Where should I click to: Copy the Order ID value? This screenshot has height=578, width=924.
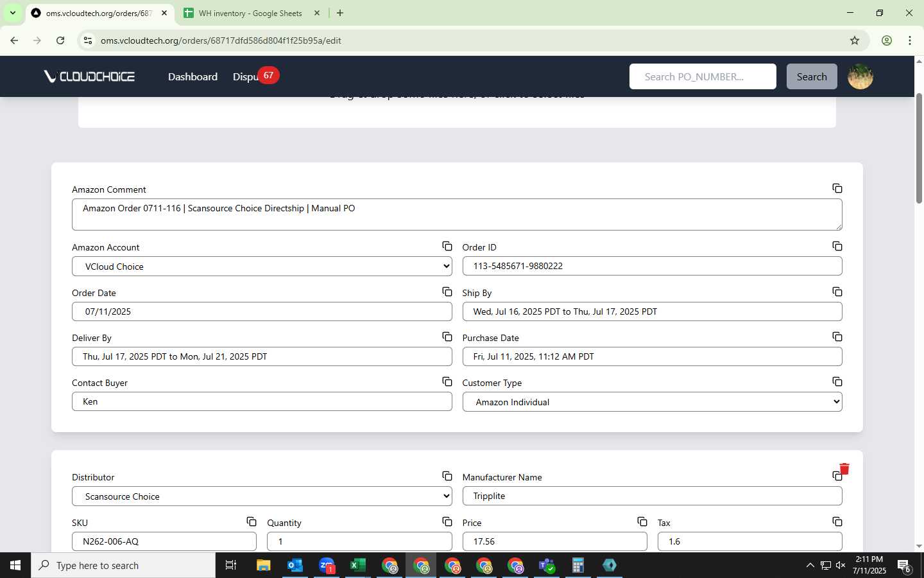[837, 246]
